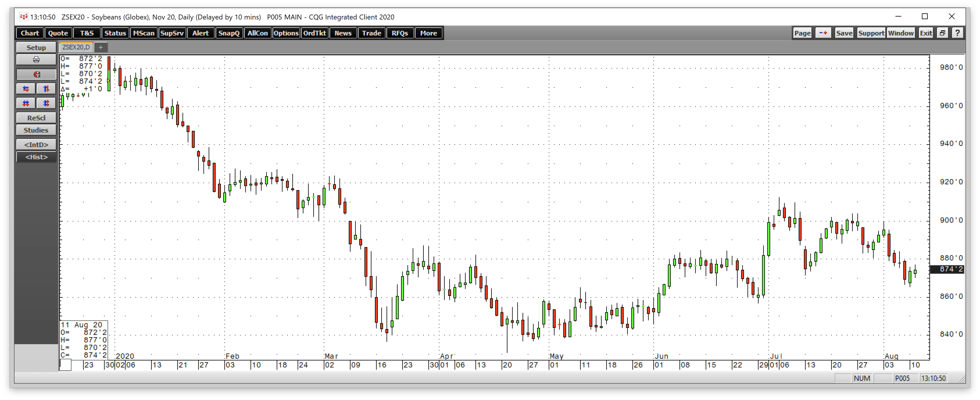This screenshot has height=400, width=980.
Task: Click the Apr month label on time axis
Action: coord(446,356)
